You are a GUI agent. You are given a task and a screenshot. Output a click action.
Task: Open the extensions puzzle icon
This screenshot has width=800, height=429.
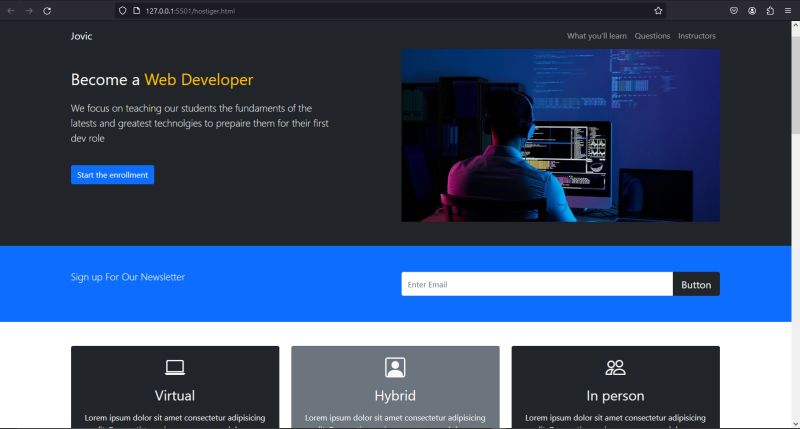pyautogui.click(x=770, y=11)
